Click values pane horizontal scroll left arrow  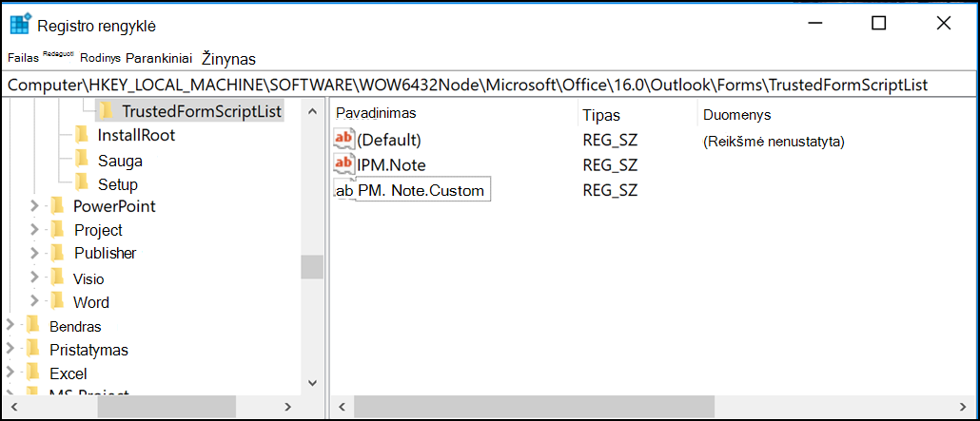click(x=342, y=407)
